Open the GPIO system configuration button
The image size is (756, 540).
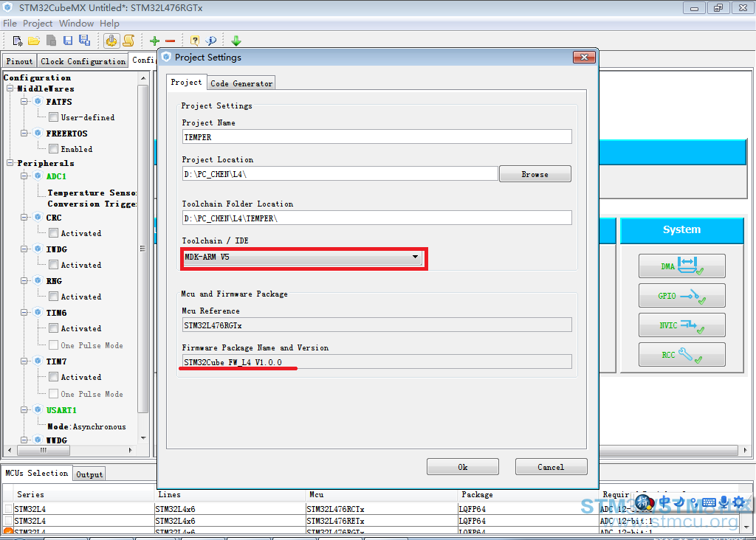(x=681, y=295)
